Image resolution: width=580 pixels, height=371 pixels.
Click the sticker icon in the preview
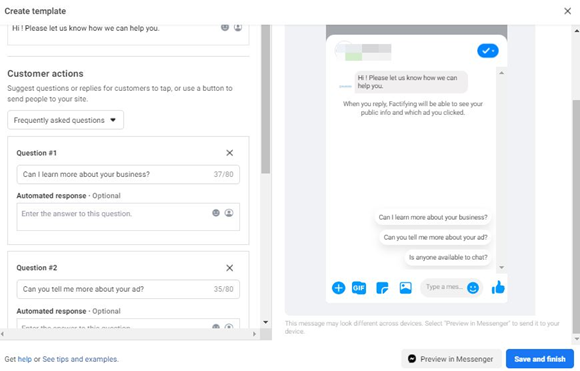tap(382, 288)
